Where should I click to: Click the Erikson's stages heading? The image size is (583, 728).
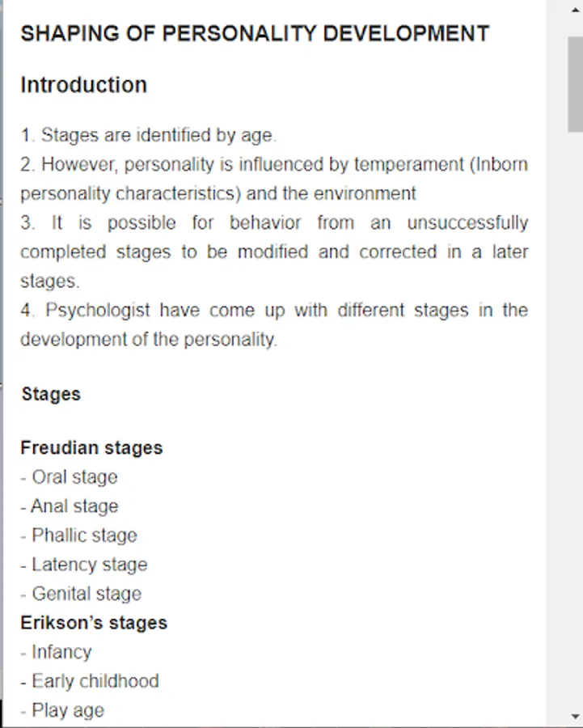click(x=94, y=623)
